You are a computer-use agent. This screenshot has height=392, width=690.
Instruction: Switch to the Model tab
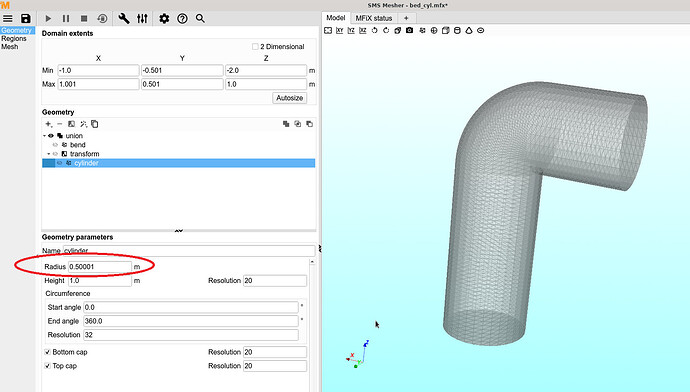pyautogui.click(x=335, y=18)
